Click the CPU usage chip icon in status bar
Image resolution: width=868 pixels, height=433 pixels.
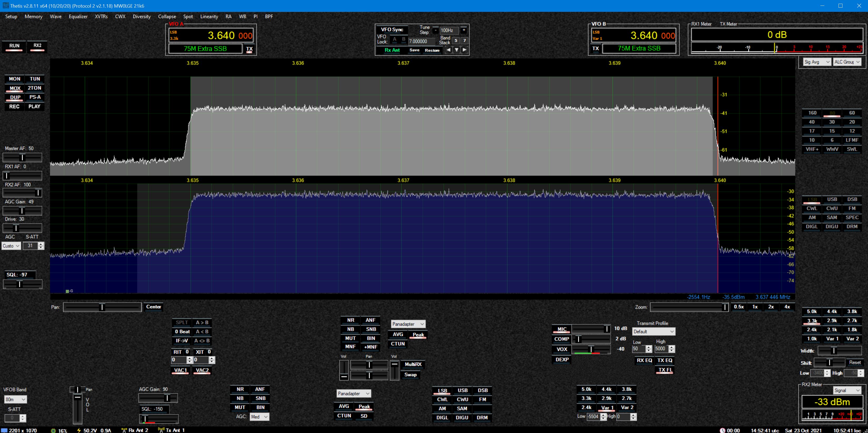(x=53, y=430)
